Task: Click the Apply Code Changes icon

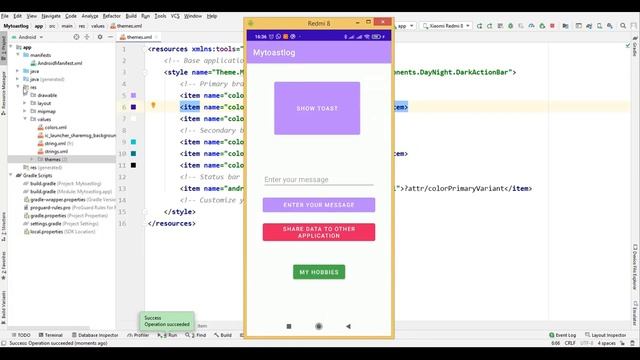Action: click(489, 26)
